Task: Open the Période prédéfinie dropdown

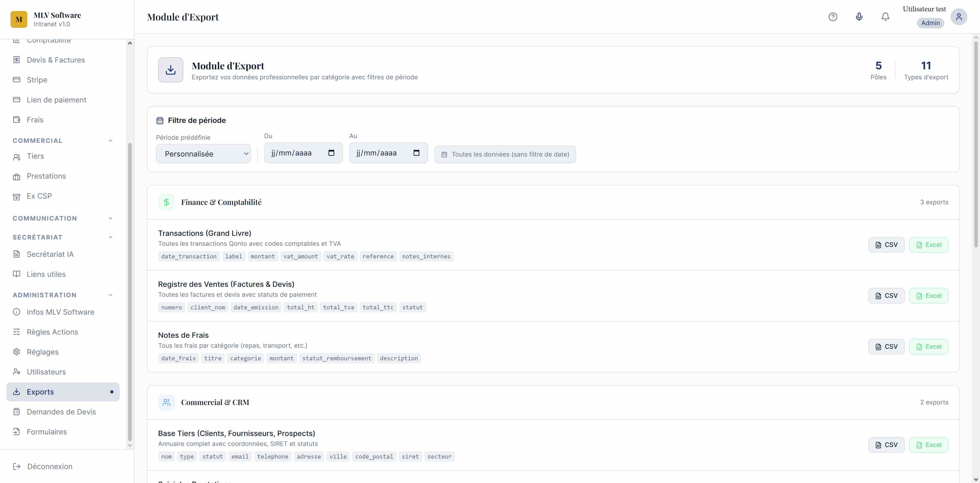Action: coord(203,154)
